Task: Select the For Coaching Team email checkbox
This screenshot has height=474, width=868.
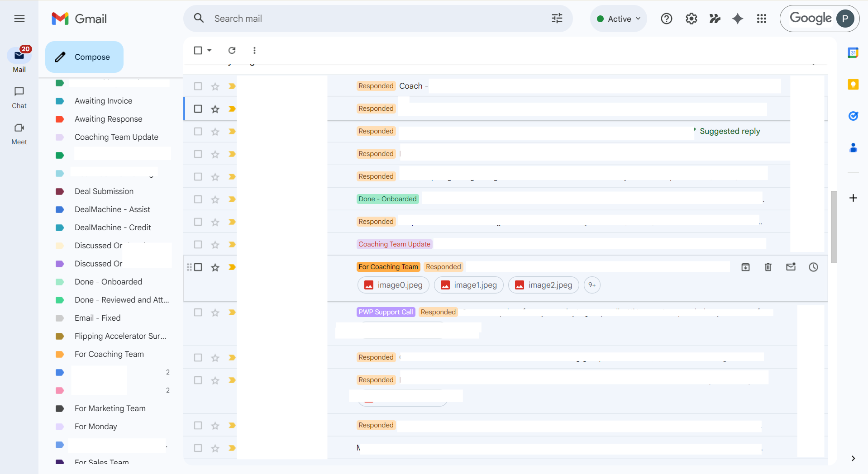Action: pyautogui.click(x=198, y=267)
